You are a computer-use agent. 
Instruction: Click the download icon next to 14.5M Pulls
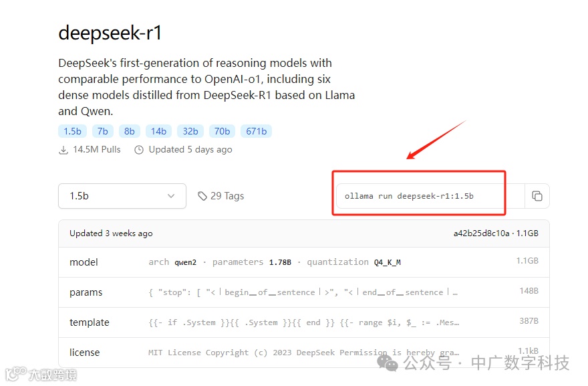point(63,150)
